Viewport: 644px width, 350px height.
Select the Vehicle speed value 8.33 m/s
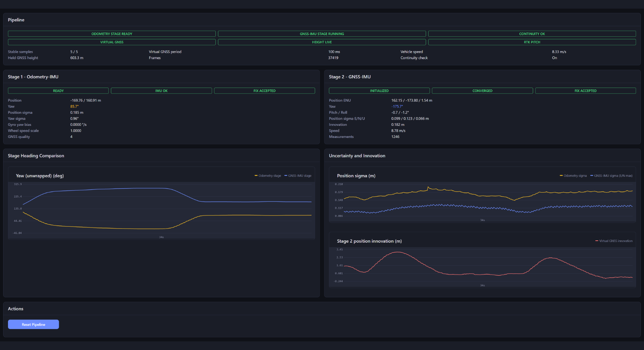pyautogui.click(x=559, y=52)
